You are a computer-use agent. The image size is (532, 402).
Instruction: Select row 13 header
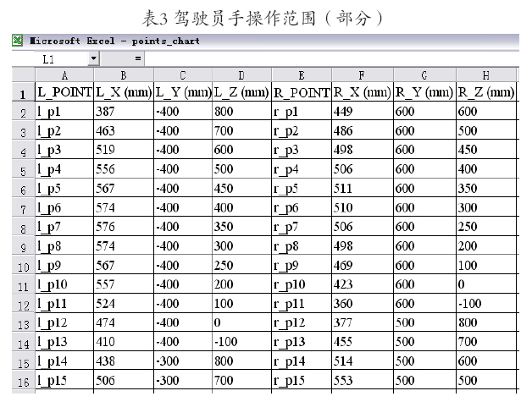pyautogui.click(x=24, y=322)
